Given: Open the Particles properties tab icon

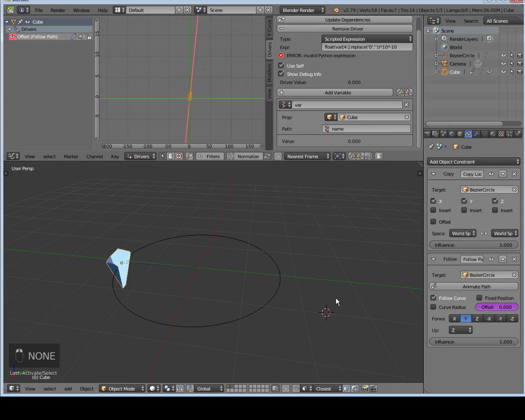Looking at the screenshot, I should click(509, 134).
